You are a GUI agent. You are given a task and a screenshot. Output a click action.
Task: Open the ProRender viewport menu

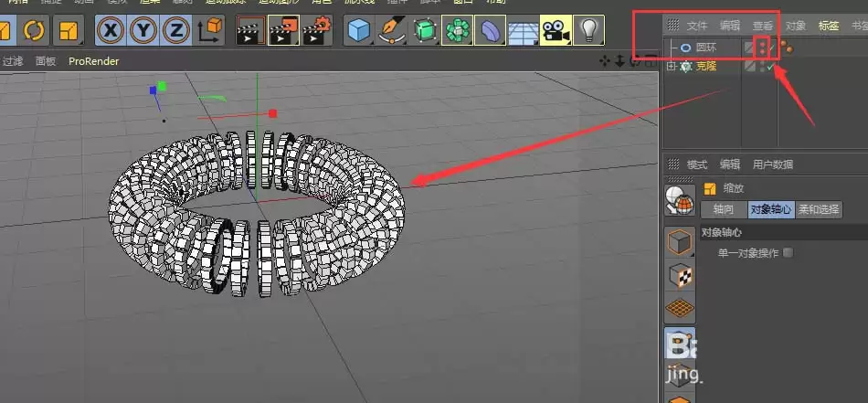point(93,61)
